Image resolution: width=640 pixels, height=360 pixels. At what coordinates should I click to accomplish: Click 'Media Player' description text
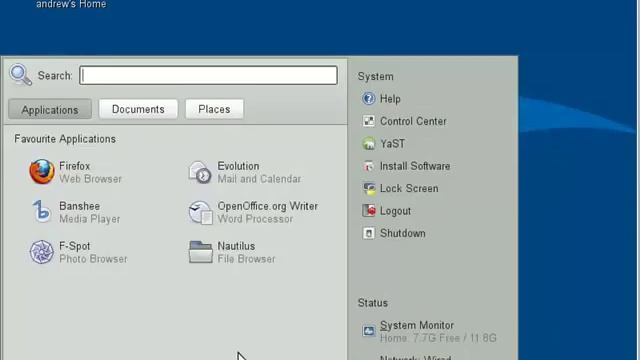click(89, 219)
